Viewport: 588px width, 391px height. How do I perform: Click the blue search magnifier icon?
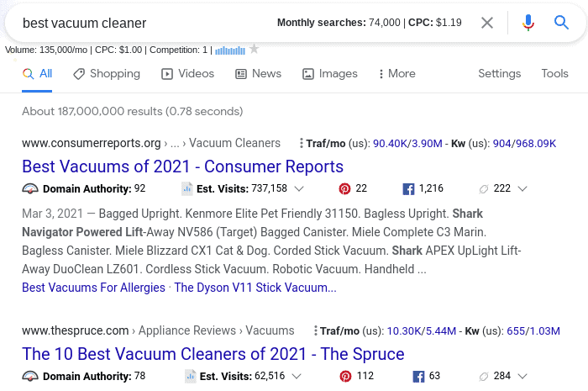point(562,23)
